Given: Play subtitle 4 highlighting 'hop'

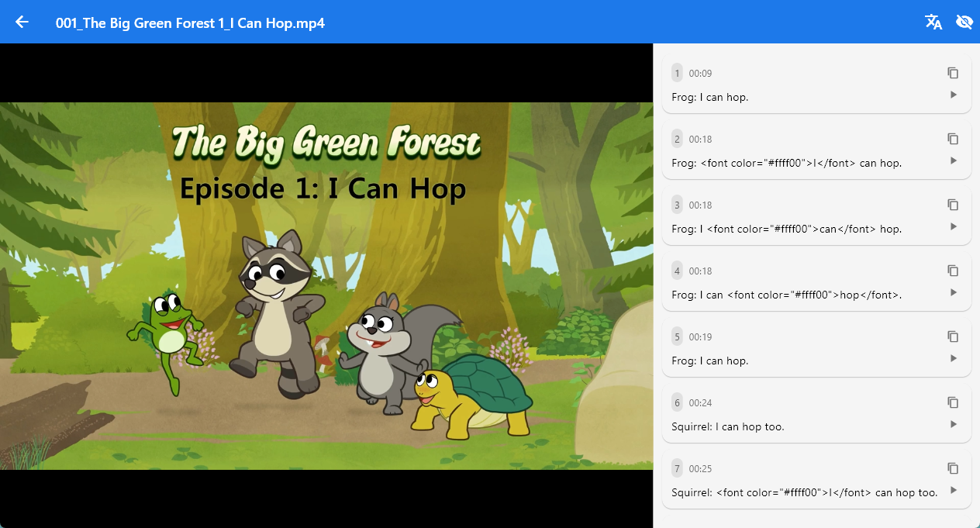Looking at the screenshot, I should click(x=954, y=292).
